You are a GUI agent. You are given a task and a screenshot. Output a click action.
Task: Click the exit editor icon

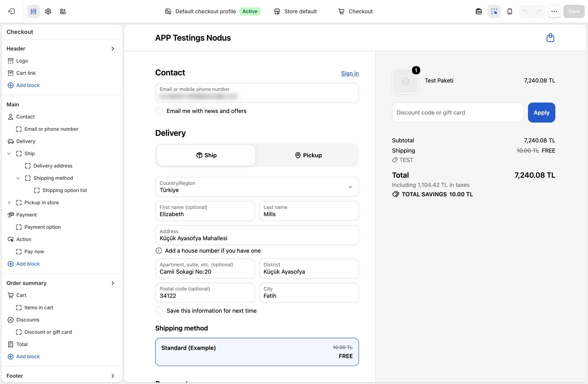pos(11,11)
